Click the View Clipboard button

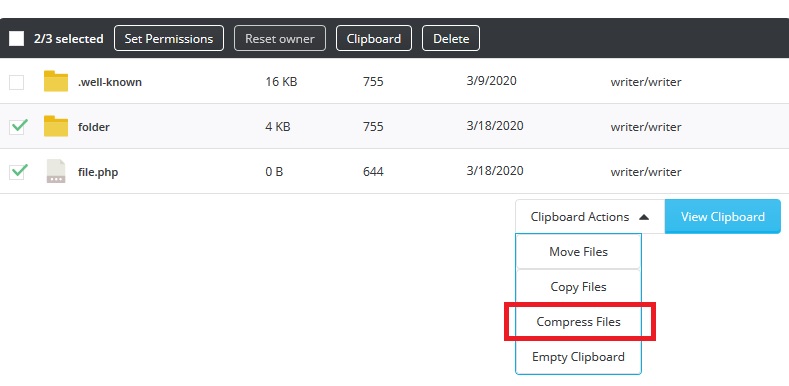pos(723,216)
